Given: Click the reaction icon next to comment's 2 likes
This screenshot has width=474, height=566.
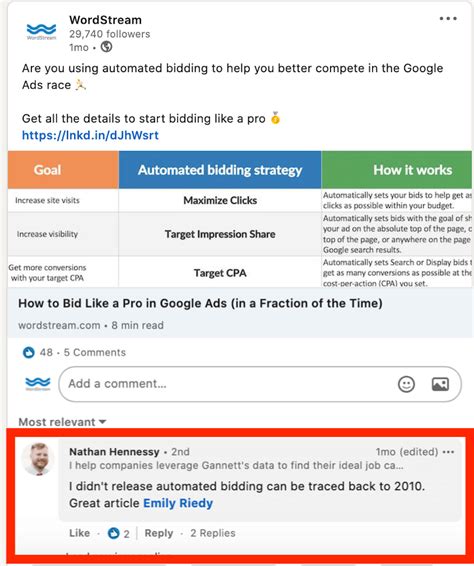Looking at the screenshot, I should click(113, 533).
